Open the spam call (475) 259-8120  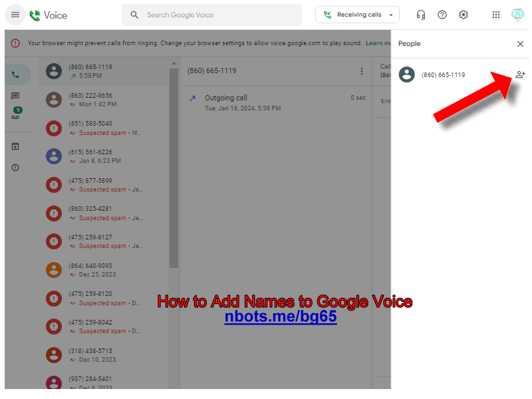[x=104, y=298]
